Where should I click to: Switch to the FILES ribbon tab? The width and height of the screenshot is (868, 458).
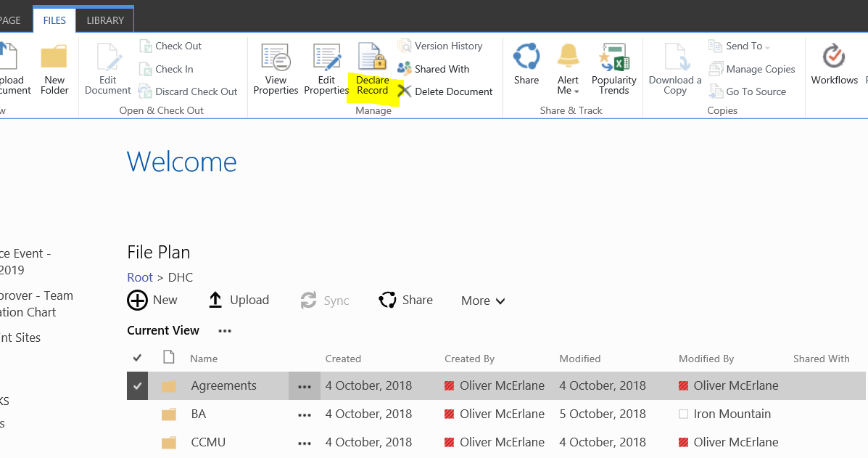[54, 20]
